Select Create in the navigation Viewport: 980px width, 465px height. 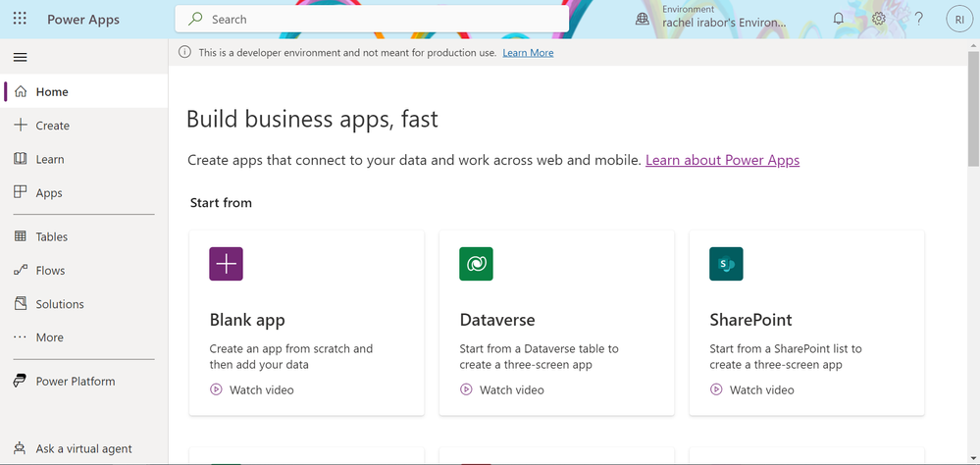pos(83,125)
